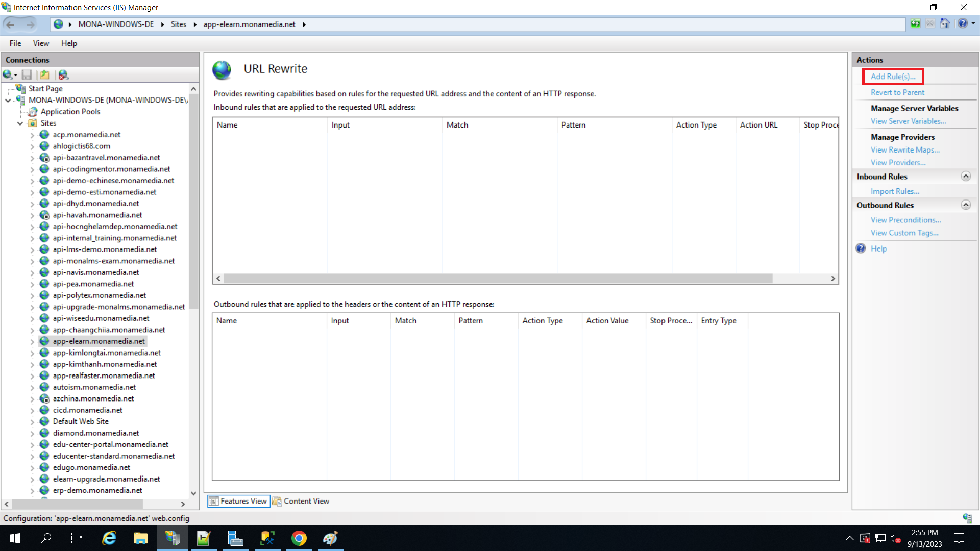Screen dimensions: 980x551
Task: Expand the acp.monamedia.net site node
Action: click(x=32, y=135)
